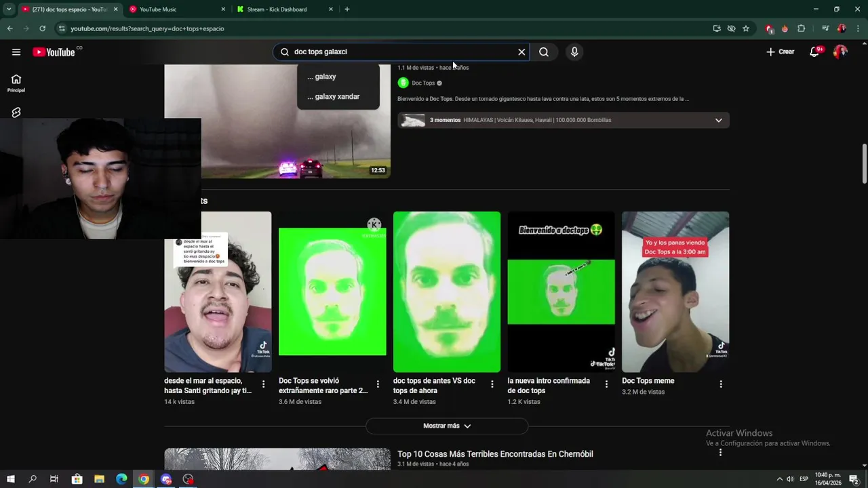Open the YouTube hamburger guide menu
The image size is (868, 488).
pos(16,52)
